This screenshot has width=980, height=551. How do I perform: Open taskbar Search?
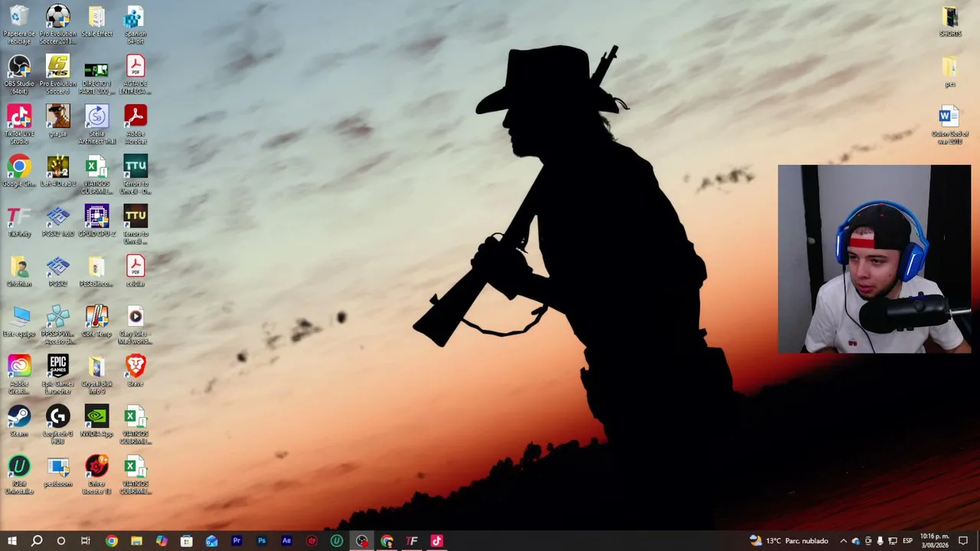click(36, 541)
